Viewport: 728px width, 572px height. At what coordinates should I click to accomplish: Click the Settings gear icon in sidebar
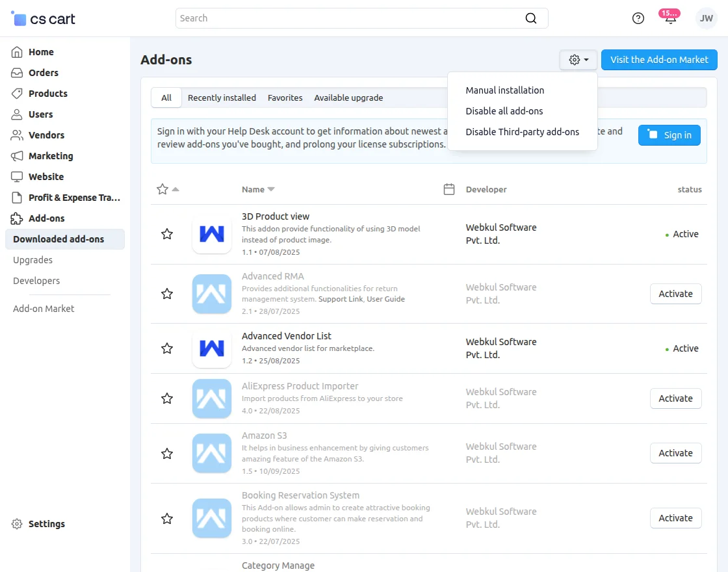tap(17, 524)
